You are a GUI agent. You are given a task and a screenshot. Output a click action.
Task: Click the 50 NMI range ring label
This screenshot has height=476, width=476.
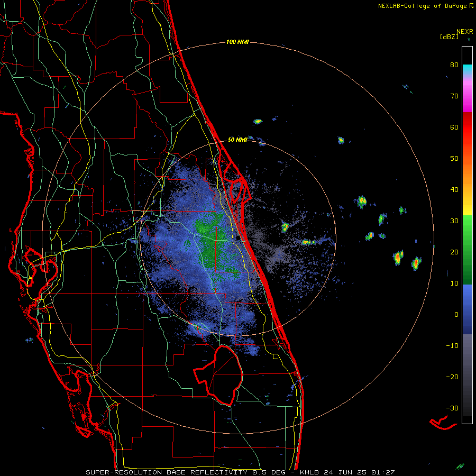pos(237,140)
